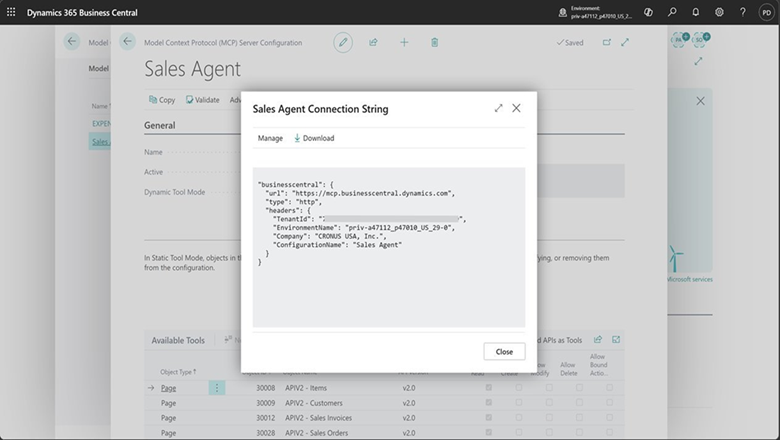Click the Saved status indicator
780x440 pixels.
coord(570,43)
